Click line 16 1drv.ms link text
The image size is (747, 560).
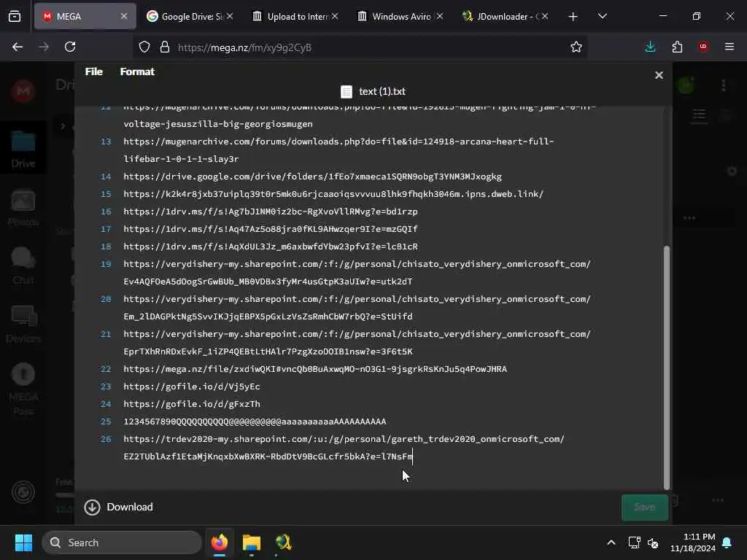(x=271, y=211)
